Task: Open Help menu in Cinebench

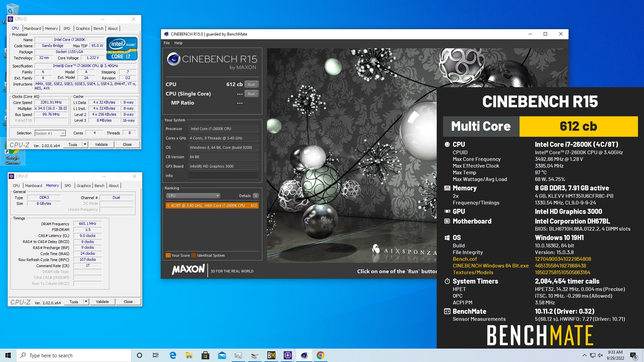Action: tap(178, 43)
